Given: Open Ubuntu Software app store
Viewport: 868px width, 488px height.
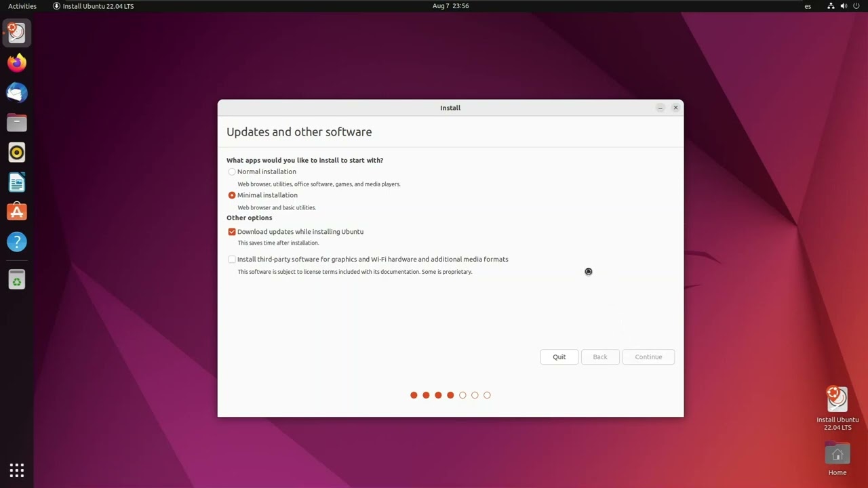Looking at the screenshot, I should (x=17, y=212).
